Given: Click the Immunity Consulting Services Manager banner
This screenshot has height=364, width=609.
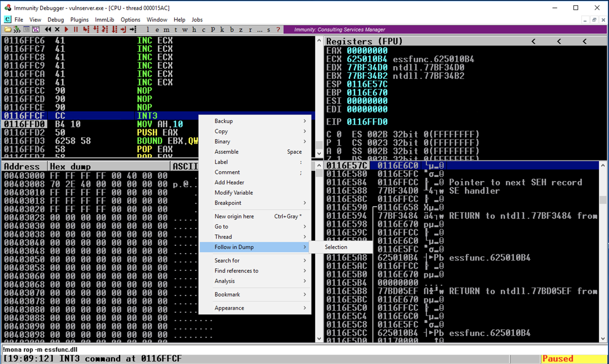Looking at the screenshot, I should [x=339, y=30].
